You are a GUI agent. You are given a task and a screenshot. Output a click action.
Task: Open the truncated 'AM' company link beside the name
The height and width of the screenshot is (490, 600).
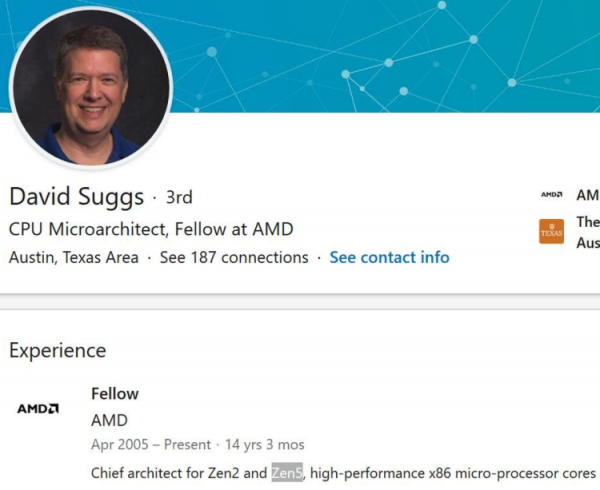click(587, 195)
